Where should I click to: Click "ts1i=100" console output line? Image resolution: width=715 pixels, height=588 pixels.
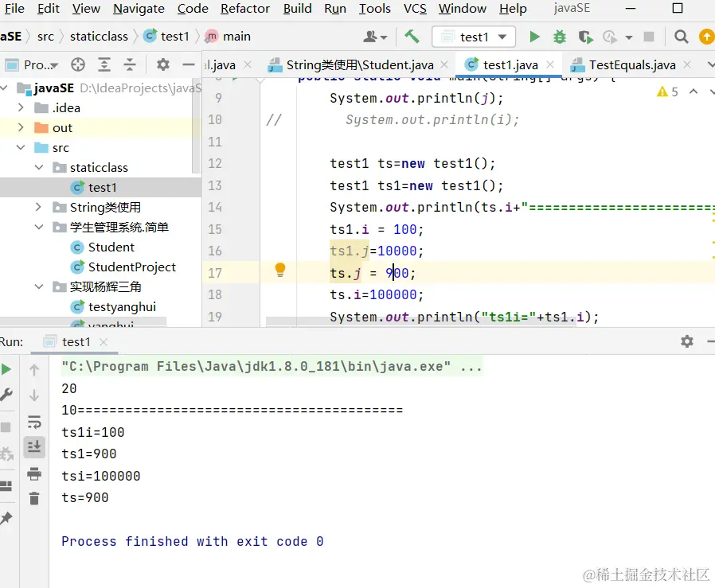(x=93, y=432)
